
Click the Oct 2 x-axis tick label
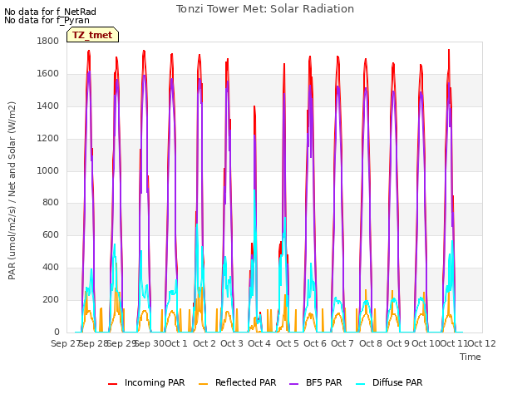(x=204, y=343)
